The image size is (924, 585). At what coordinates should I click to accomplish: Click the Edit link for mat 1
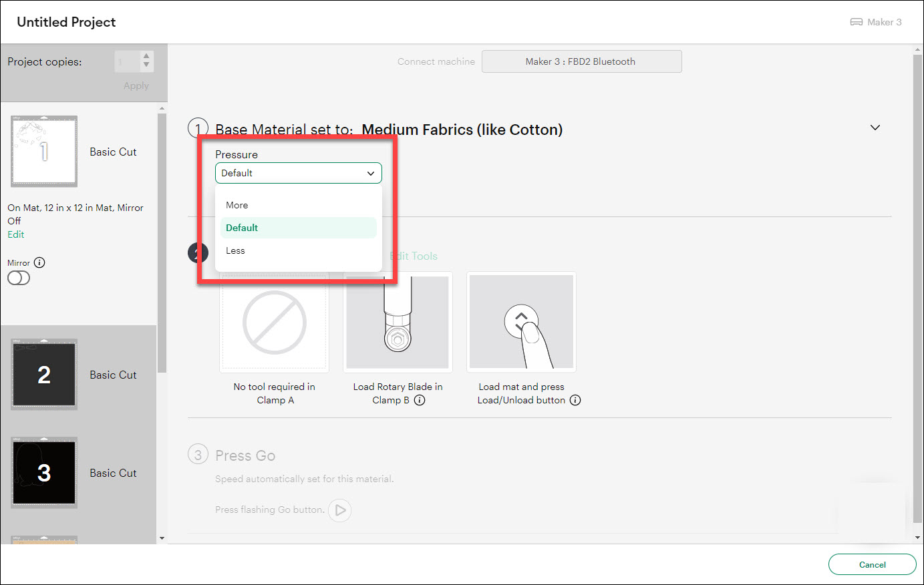pyautogui.click(x=16, y=234)
